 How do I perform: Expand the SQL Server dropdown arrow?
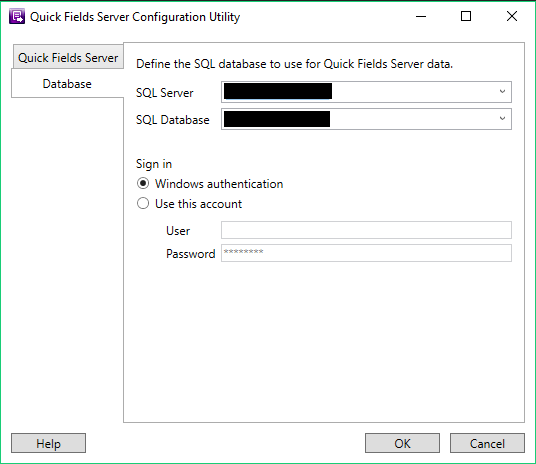click(502, 92)
